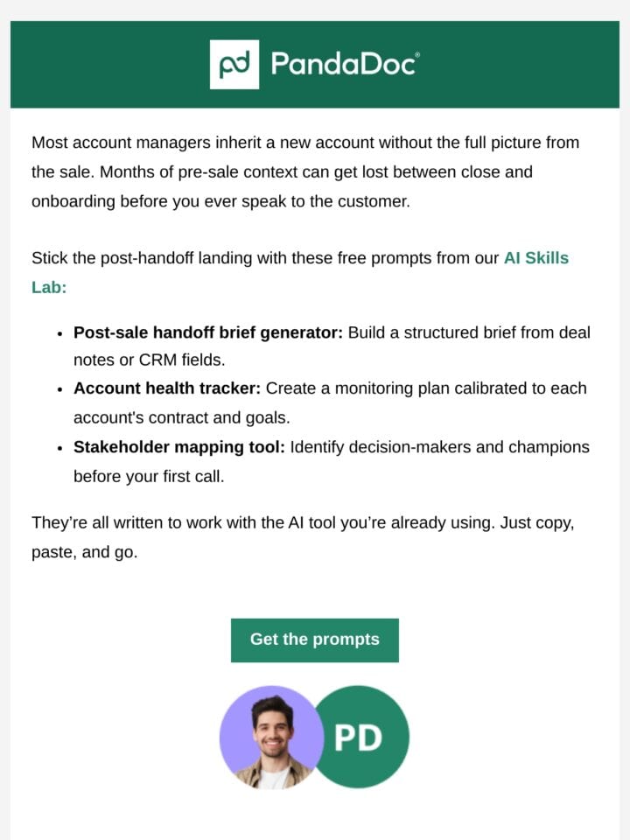Click the bullet before Stakeholder mapping tool
Screen dimensions: 630x840
pyautogui.click(x=60, y=448)
